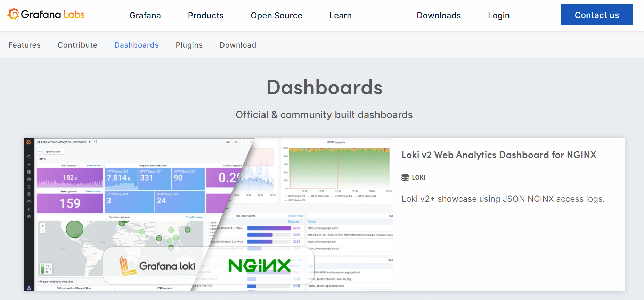Click the NGINX logo in preview
Viewport: 644px width, 300px height.
pyautogui.click(x=259, y=266)
